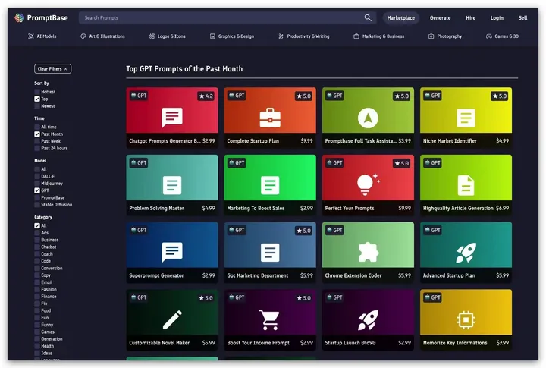Click the chip icon on the yellow card
The height and width of the screenshot is (370, 548).
(466, 319)
